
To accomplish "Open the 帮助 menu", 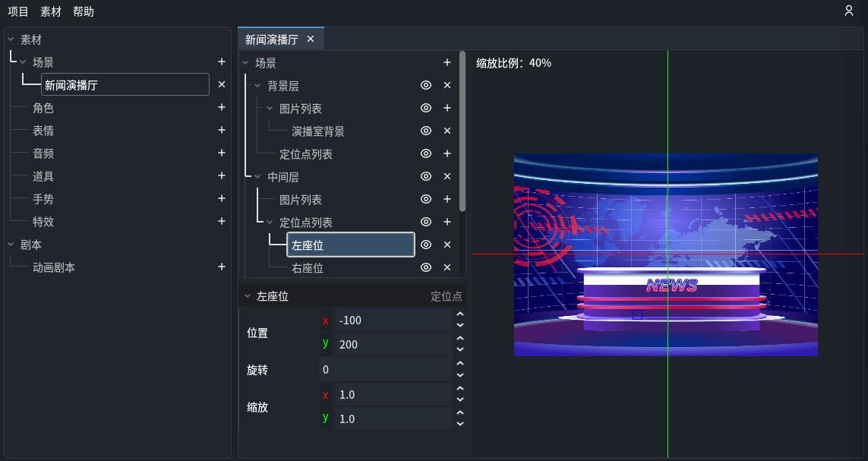I will 84,11.
